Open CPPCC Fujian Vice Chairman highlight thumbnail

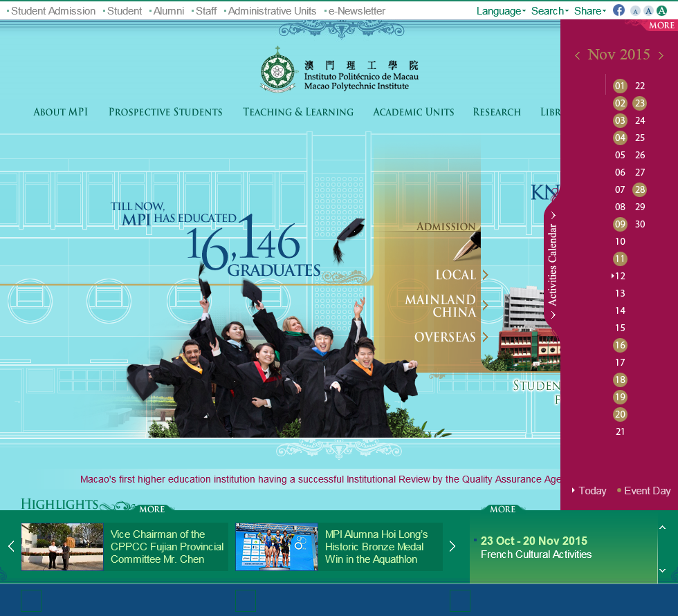(x=62, y=547)
